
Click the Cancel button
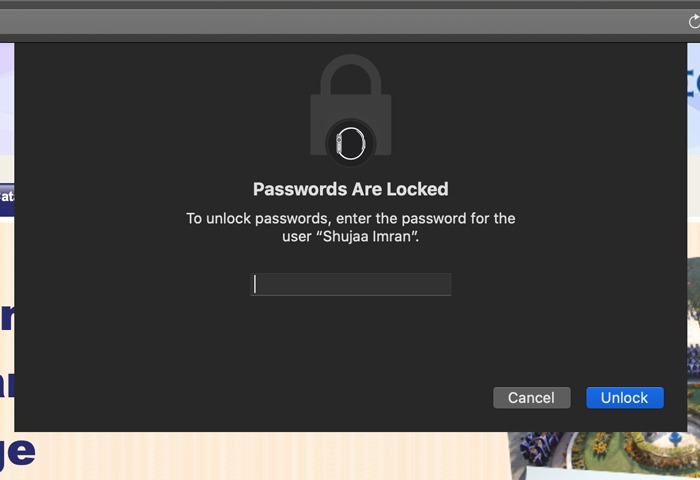[x=532, y=397]
